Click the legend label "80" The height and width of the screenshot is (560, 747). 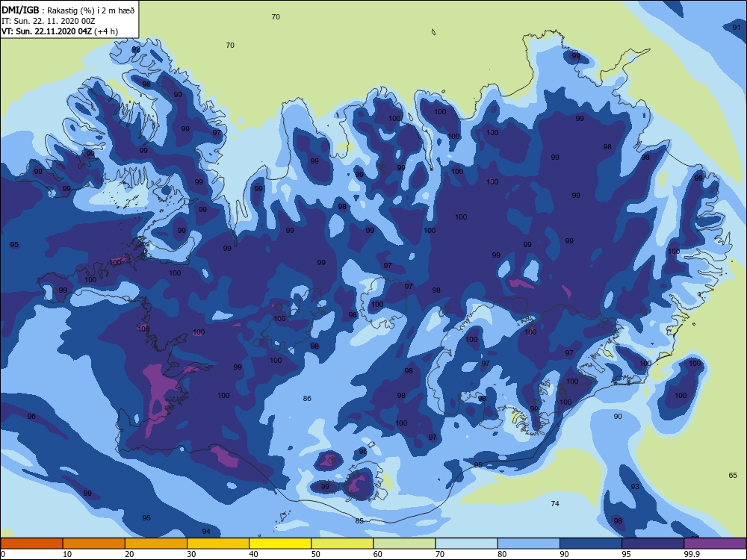(x=502, y=554)
